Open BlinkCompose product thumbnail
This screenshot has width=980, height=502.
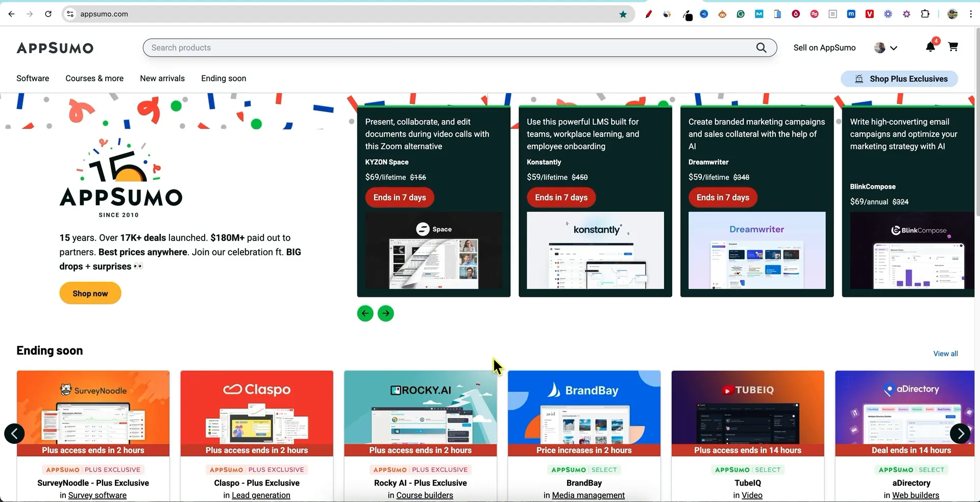coord(912,250)
